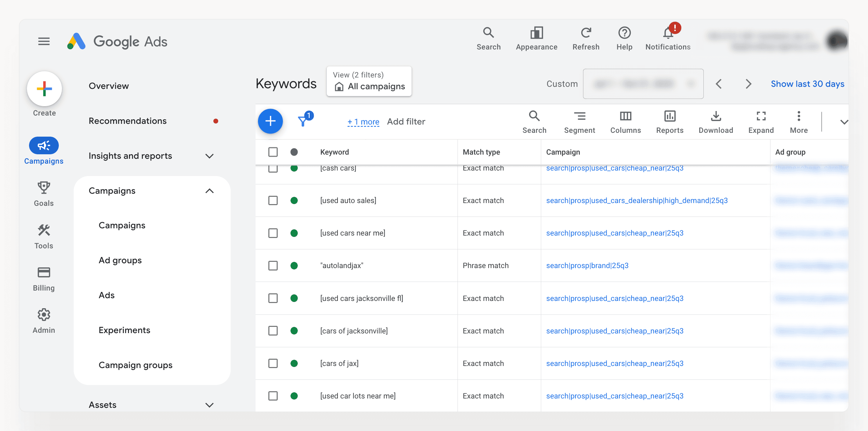Click the blue plus button to add keywords
Image resolution: width=868 pixels, height=431 pixels.
(x=270, y=121)
